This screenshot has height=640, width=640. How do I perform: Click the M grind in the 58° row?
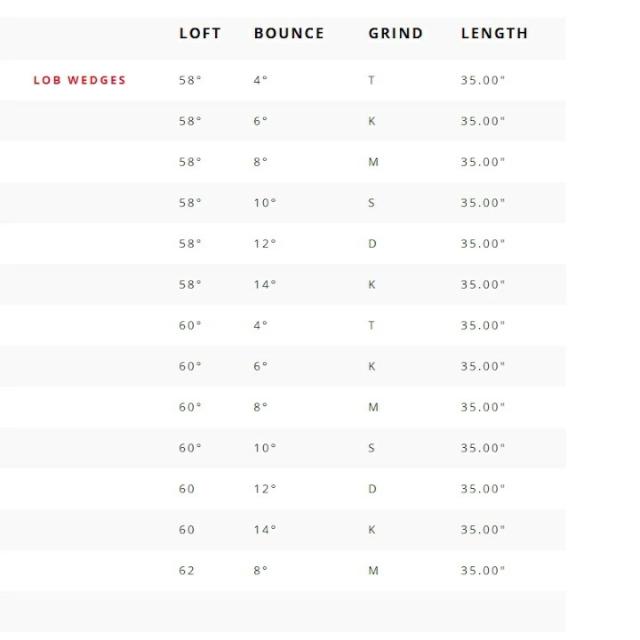tap(373, 162)
